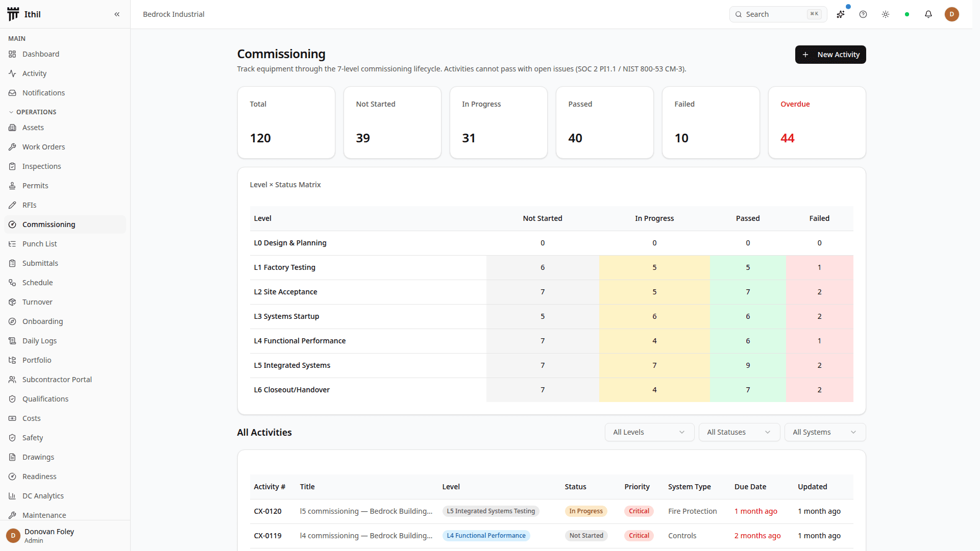The image size is (980, 551).
Task: Click yellow In Progress cell for L5 Integrated Systems
Action: pos(654,365)
